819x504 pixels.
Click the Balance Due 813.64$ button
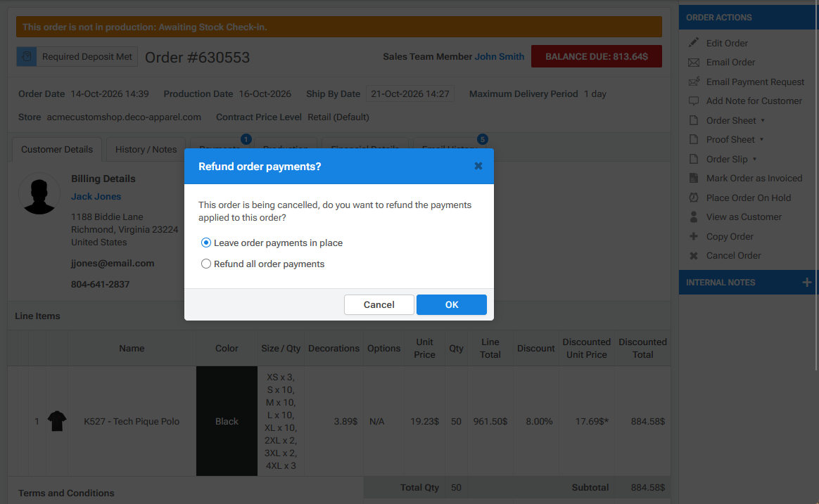click(x=597, y=56)
